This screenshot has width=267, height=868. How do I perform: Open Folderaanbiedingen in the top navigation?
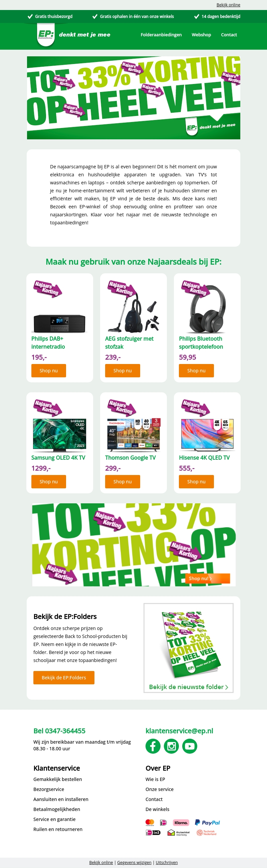coord(161,35)
